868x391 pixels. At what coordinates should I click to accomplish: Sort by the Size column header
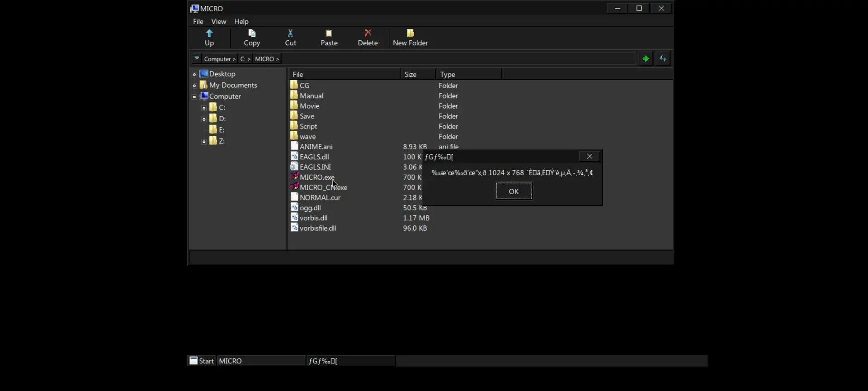[x=418, y=74]
